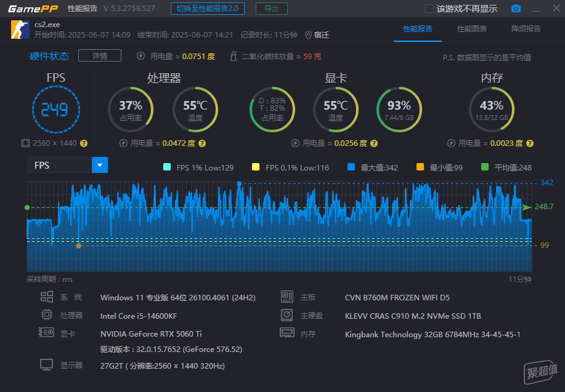The image size is (565, 392).
Task: Click the memory module icon
Action: pyautogui.click(x=287, y=332)
